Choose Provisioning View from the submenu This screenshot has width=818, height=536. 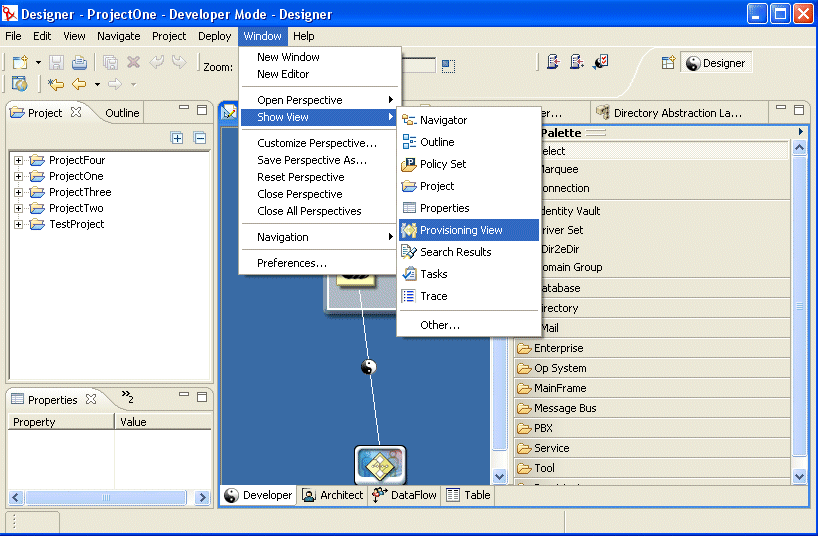461,230
